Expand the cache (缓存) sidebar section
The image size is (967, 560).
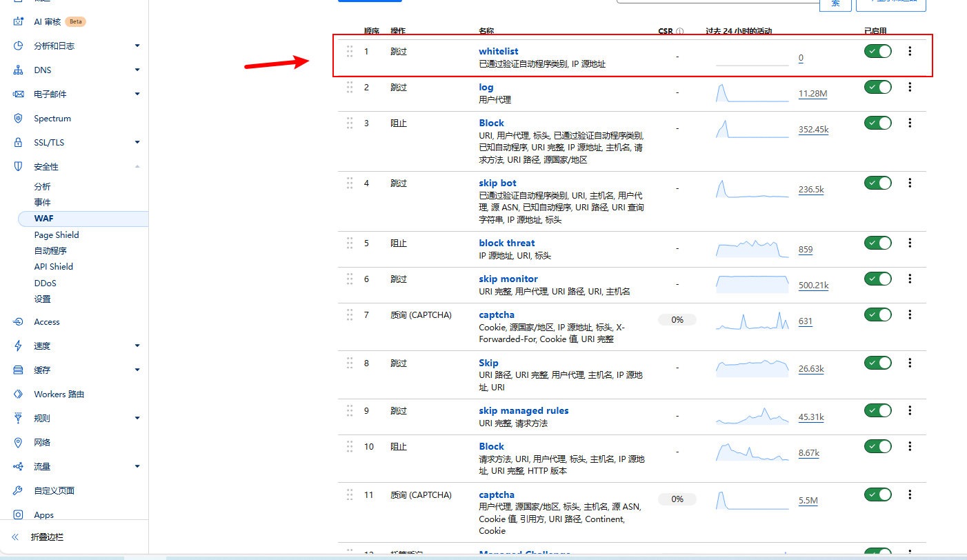137,370
